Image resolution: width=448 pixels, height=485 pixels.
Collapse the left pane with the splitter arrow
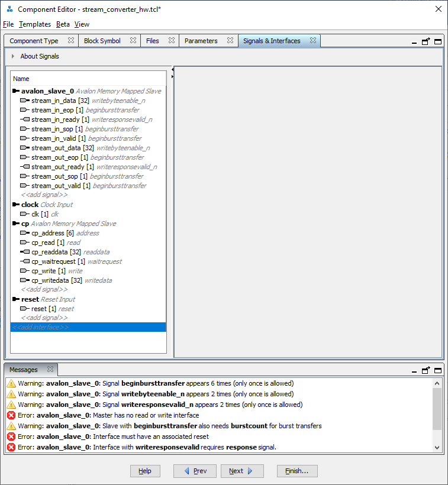pos(172,69)
